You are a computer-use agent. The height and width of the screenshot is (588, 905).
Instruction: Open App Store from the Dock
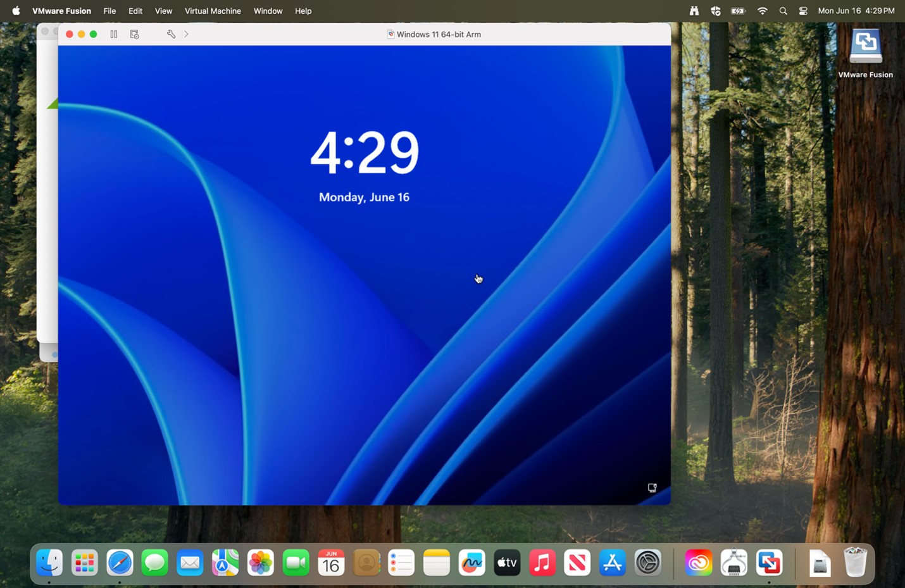(x=612, y=562)
